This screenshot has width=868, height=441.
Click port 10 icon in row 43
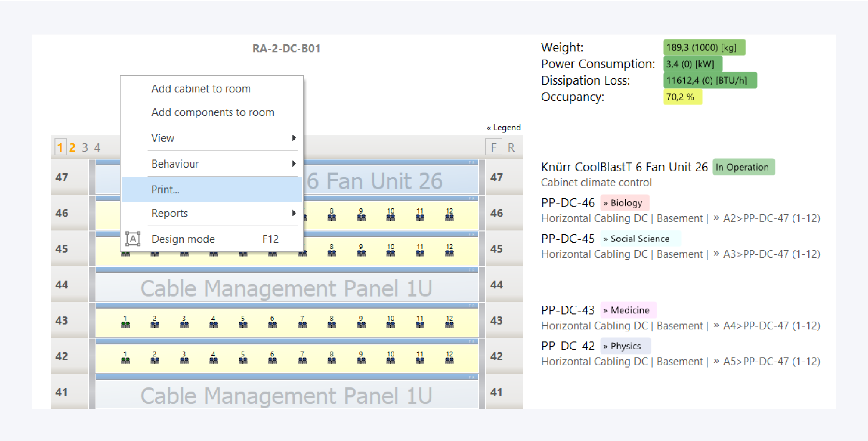click(x=391, y=324)
